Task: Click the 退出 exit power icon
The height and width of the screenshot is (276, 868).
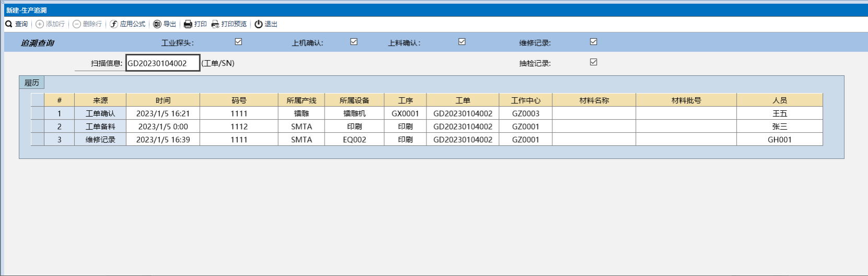Action: pos(259,24)
